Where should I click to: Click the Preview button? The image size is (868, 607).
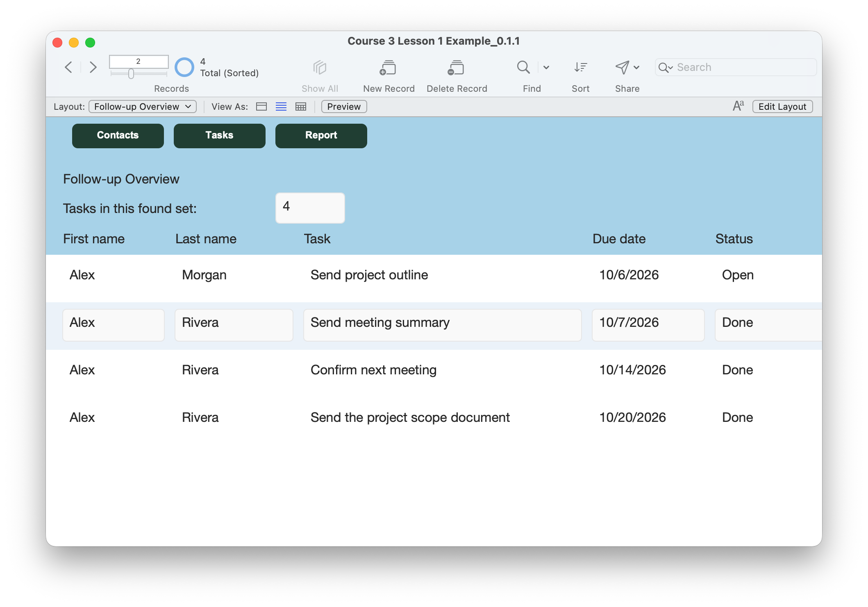pyautogui.click(x=344, y=106)
